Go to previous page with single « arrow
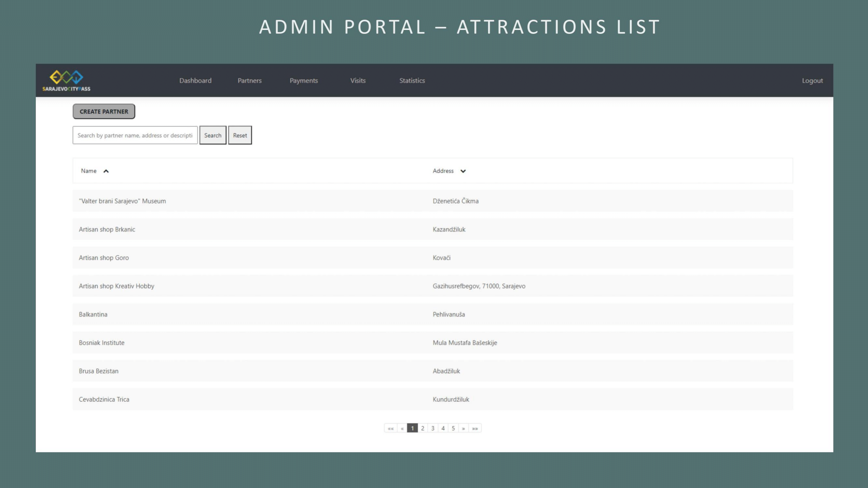This screenshot has height=488, width=868. [402, 428]
